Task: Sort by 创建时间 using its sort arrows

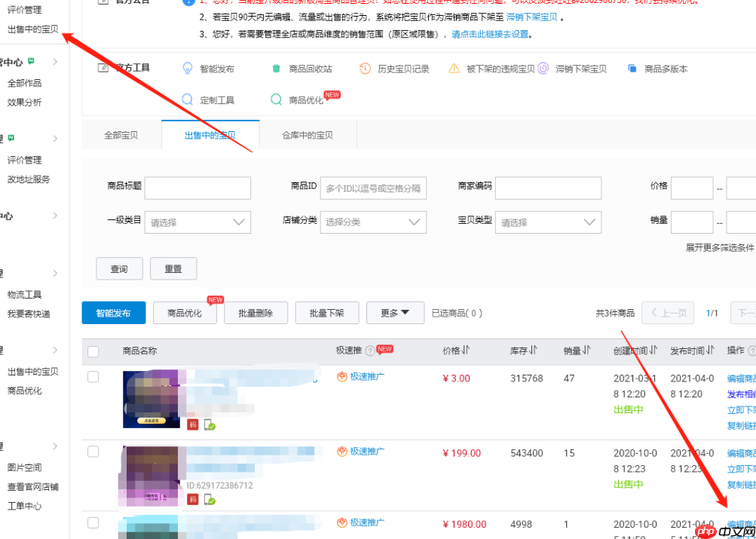Action: click(653, 351)
